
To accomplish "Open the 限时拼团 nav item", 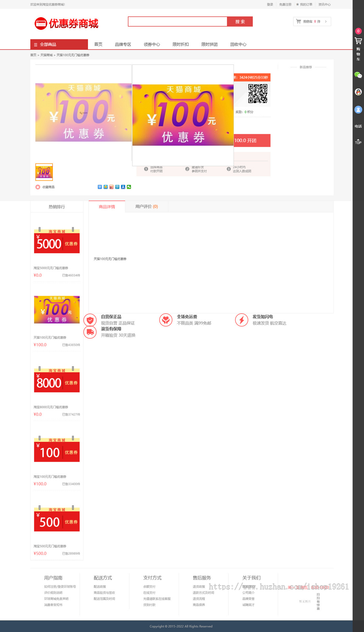I will 209,44.
